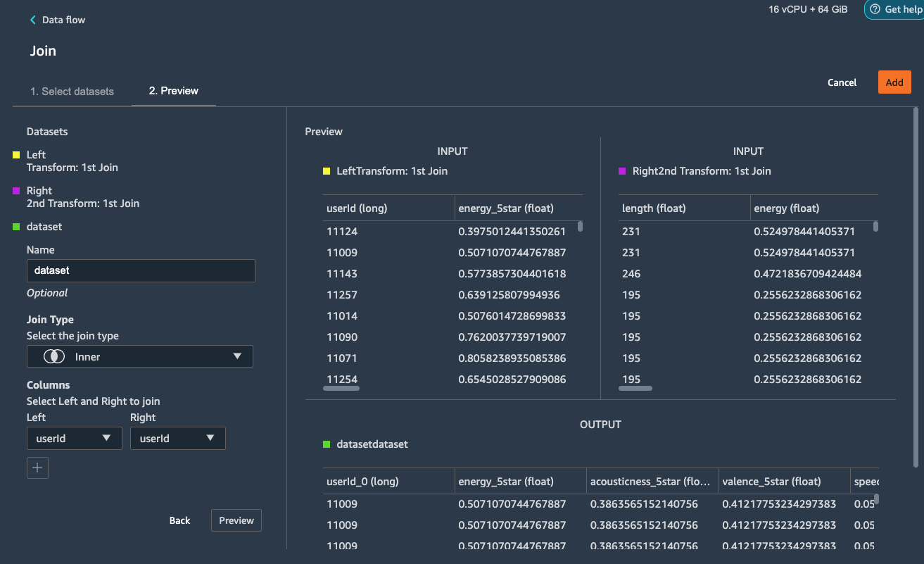The width and height of the screenshot is (924, 564).
Task: Open the Right column userId dropdown
Action: (x=178, y=438)
